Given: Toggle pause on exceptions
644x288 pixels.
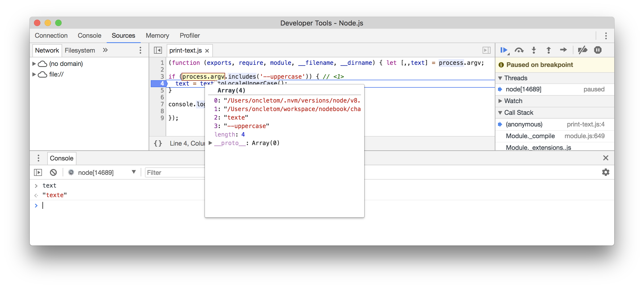Looking at the screenshot, I should [x=598, y=50].
